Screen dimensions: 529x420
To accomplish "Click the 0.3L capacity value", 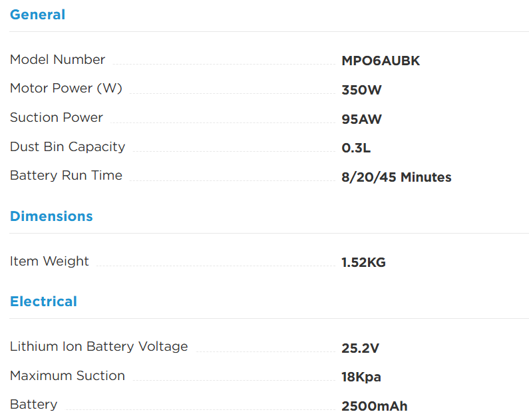I will [356, 148].
